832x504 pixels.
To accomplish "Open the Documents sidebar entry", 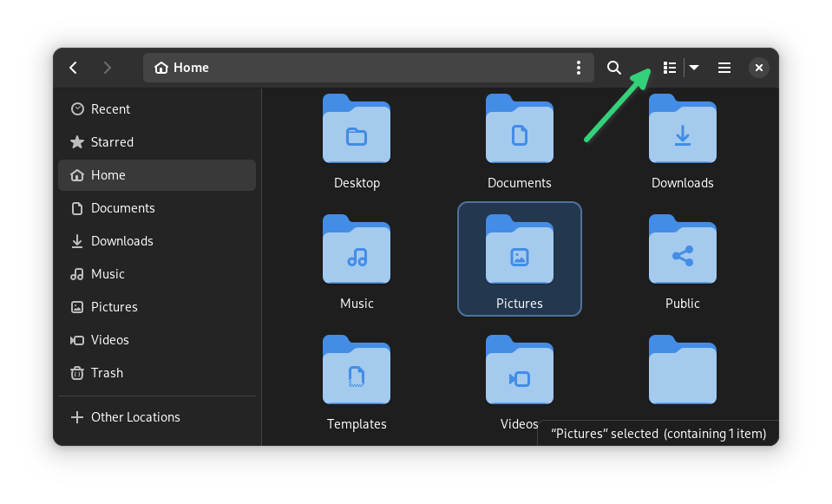I will [x=121, y=207].
